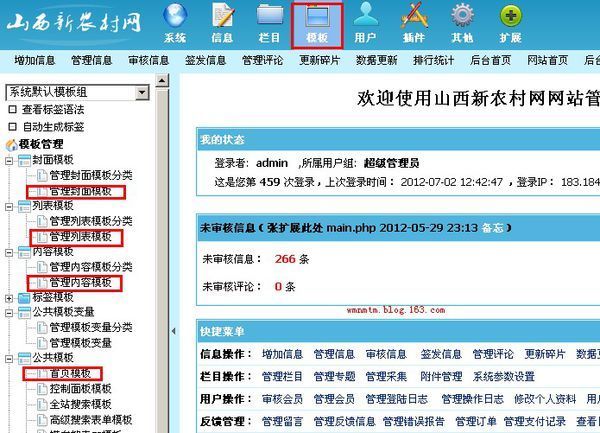Go to 网站首页 in the sub-navigation
This screenshot has width=600, height=433.
click(x=548, y=60)
